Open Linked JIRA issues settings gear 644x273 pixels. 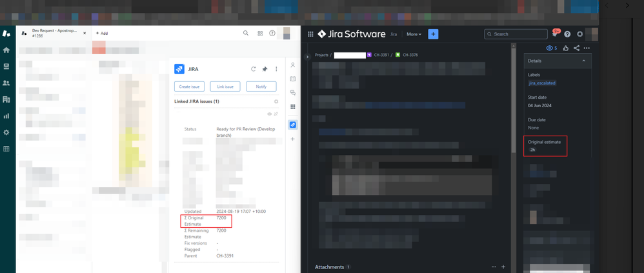click(x=276, y=101)
